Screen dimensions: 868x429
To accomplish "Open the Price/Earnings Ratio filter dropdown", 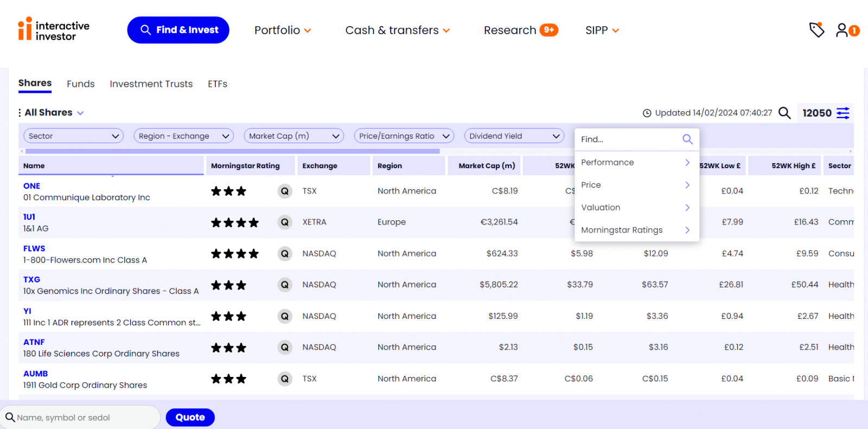I will pyautogui.click(x=404, y=136).
